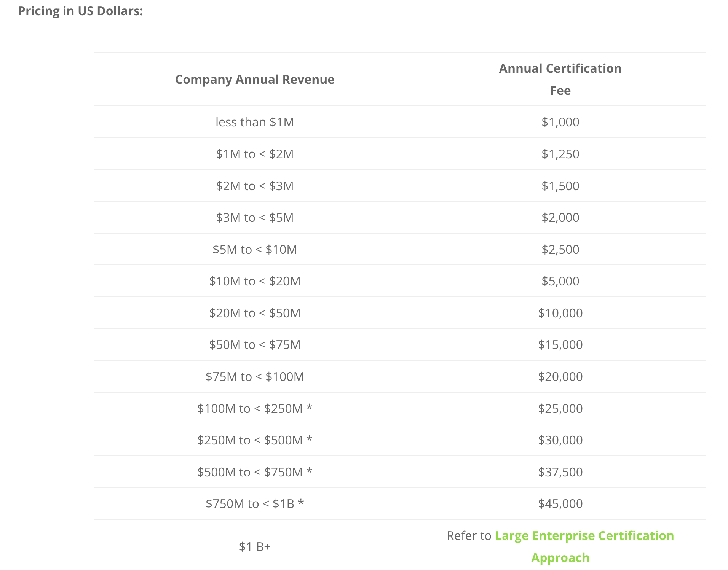Select the '$20M to < $50M' revenue cell
The width and height of the screenshot is (728, 570).
pyautogui.click(x=255, y=313)
